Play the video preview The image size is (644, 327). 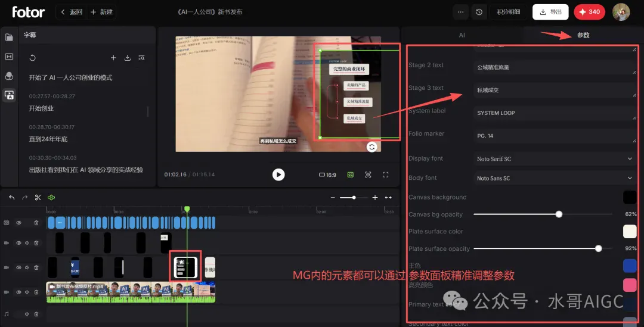(278, 175)
